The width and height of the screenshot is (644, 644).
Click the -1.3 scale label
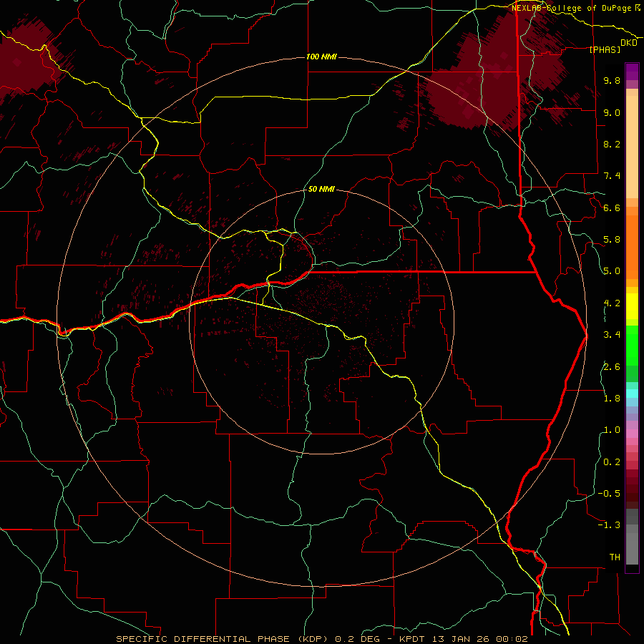(x=609, y=525)
